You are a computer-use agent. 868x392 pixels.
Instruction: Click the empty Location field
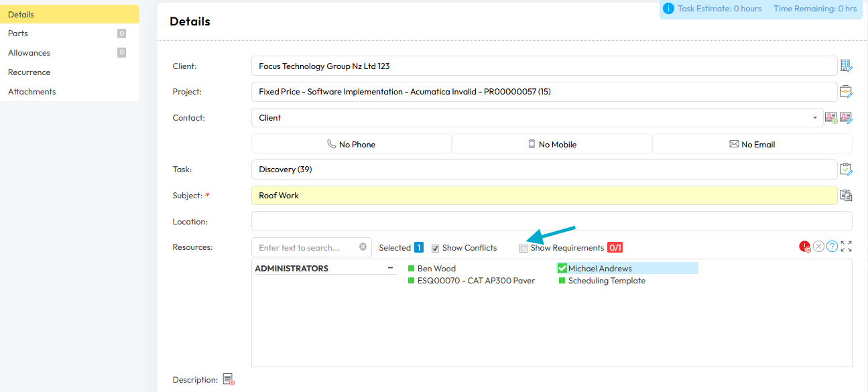click(552, 221)
